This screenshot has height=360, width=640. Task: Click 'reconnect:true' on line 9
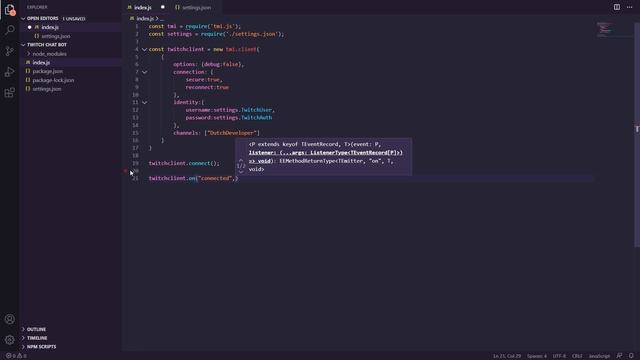(x=207, y=87)
